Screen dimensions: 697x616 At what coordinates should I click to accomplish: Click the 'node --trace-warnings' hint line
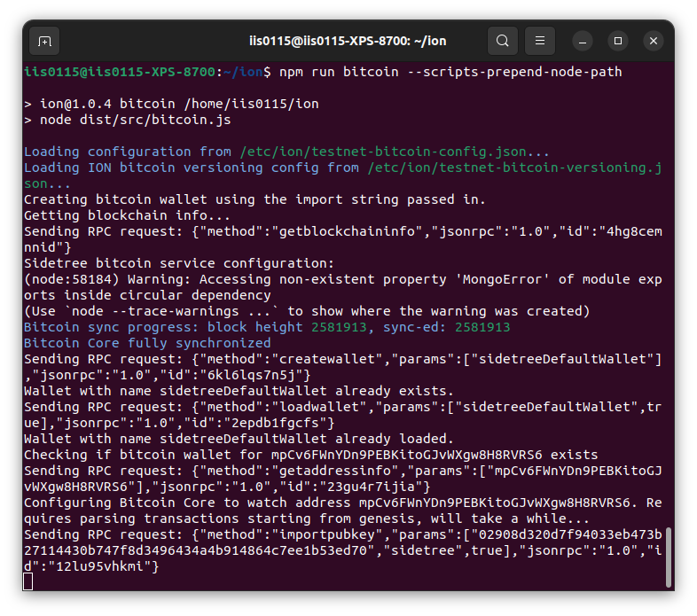click(307, 312)
